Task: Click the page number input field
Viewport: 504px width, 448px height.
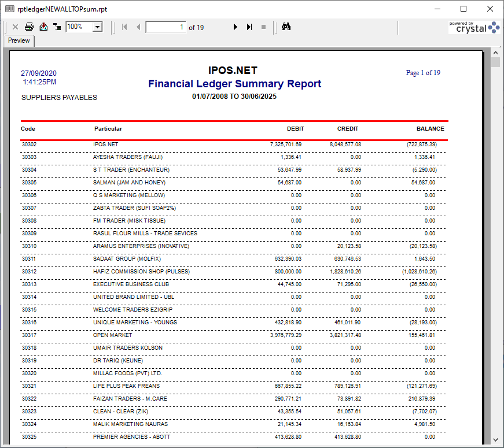Action: point(165,27)
